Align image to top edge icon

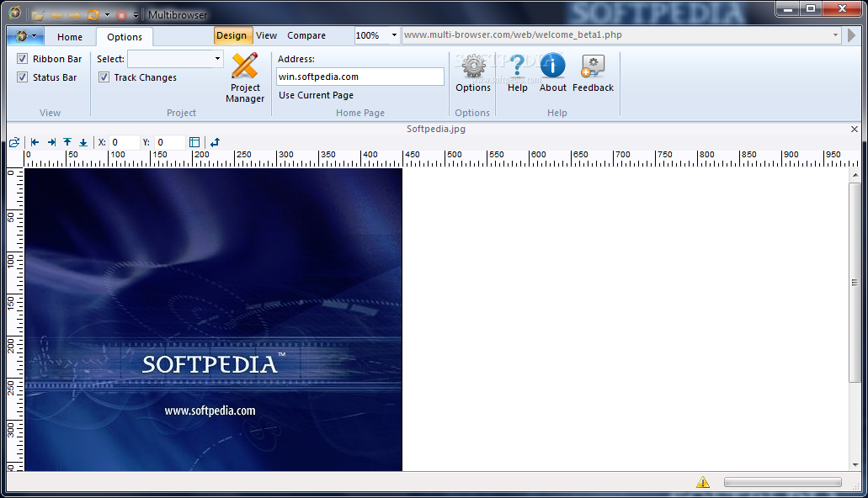pos(67,142)
